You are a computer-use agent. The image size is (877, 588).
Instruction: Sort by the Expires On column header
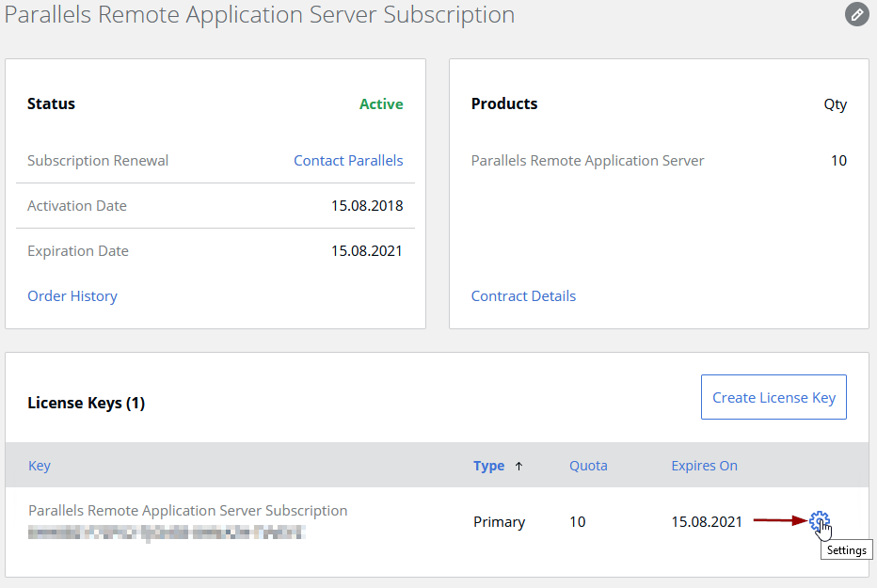704,466
